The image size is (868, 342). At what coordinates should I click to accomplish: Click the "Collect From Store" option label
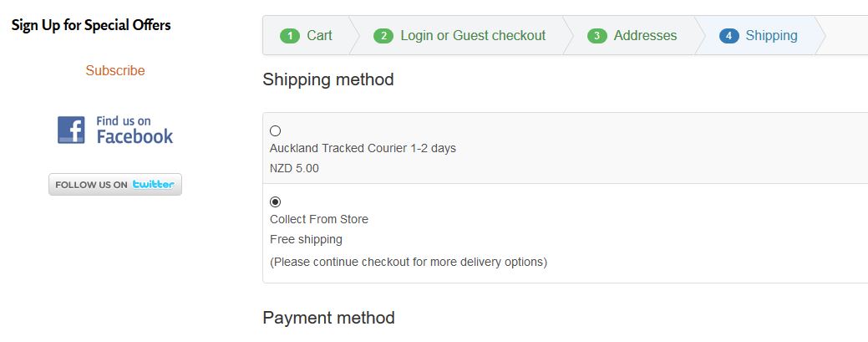319,219
